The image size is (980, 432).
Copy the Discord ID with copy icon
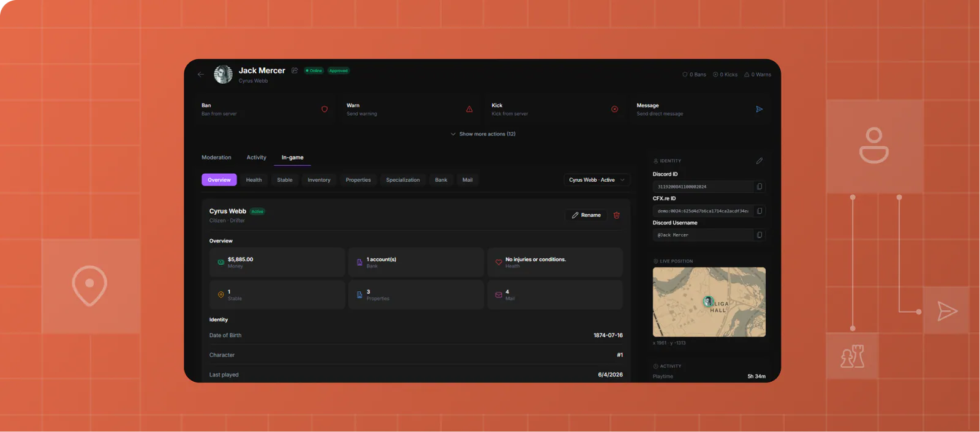click(x=759, y=187)
